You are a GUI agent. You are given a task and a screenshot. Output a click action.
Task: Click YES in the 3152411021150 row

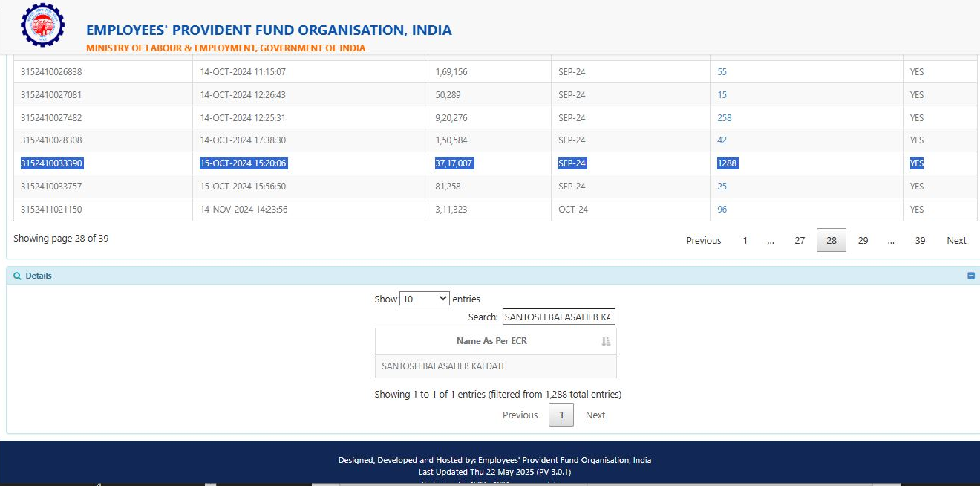click(x=917, y=210)
